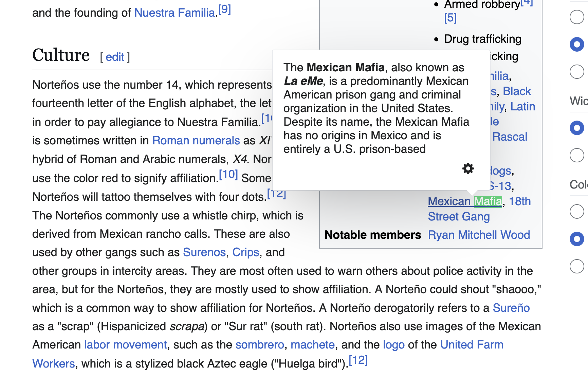Open the Crips article link

[246, 252]
